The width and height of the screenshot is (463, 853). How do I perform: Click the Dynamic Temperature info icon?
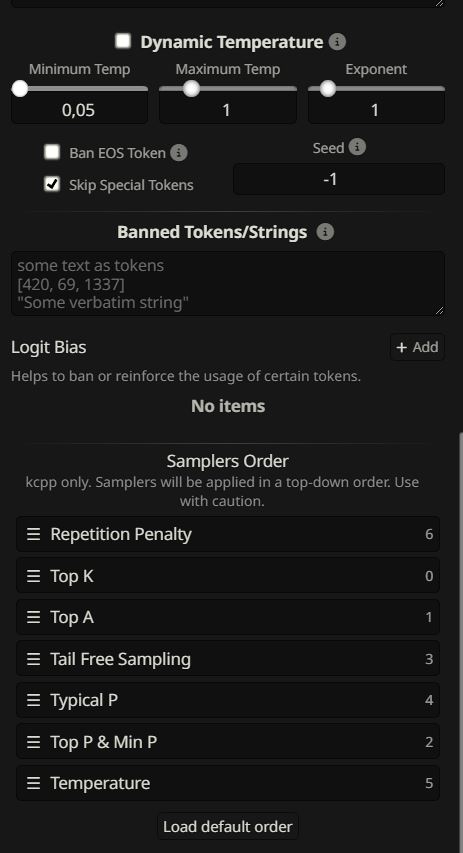[x=337, y=42]
